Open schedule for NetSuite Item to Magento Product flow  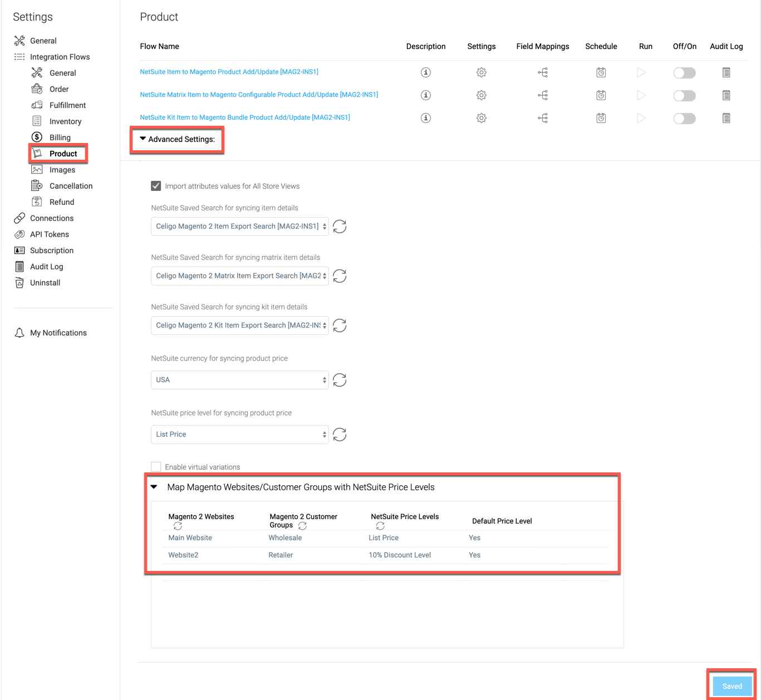tap(601, 72)
